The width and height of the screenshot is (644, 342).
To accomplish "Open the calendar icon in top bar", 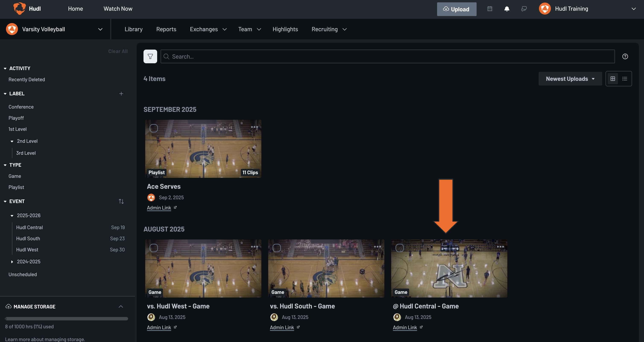I will point(490,9).
